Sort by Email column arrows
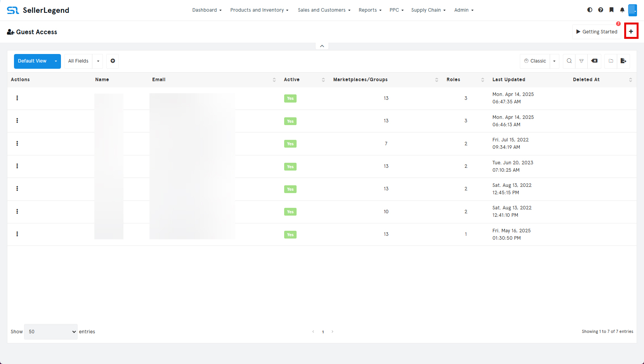The height and width of the screenshot is (364, 644). [274, 80]
